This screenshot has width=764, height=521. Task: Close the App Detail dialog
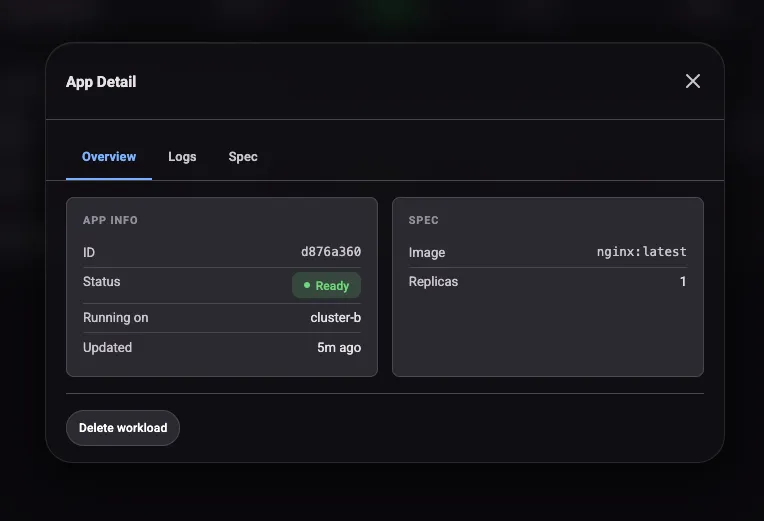pos(693,81)
